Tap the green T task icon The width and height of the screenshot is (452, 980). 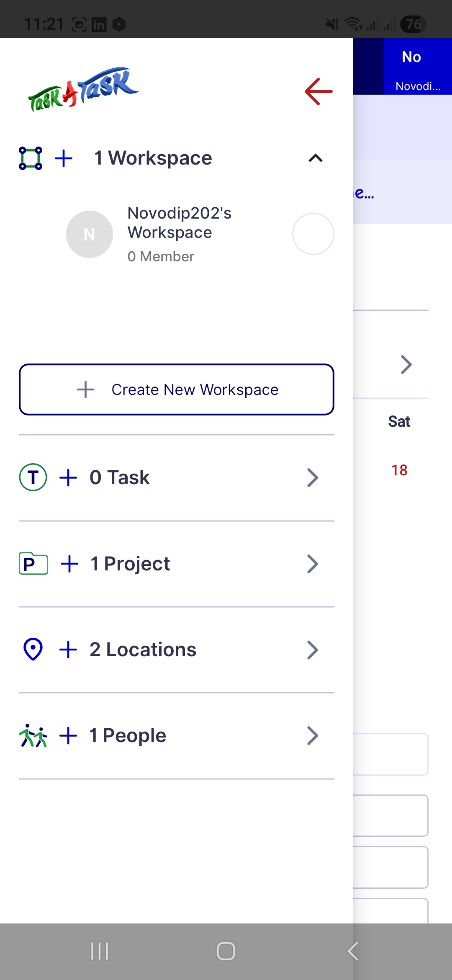pyautogui.click(x=33, y=477)
